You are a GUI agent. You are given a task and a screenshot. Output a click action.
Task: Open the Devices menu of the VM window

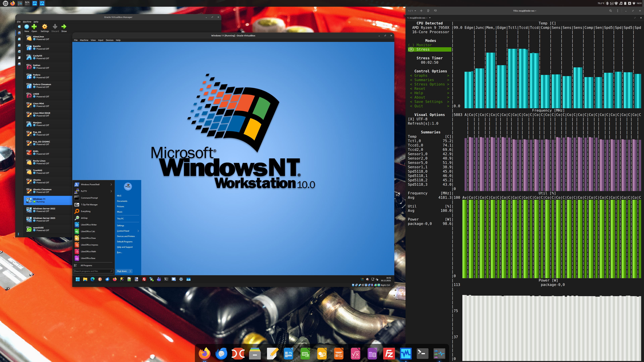click(x=109, y=40)
